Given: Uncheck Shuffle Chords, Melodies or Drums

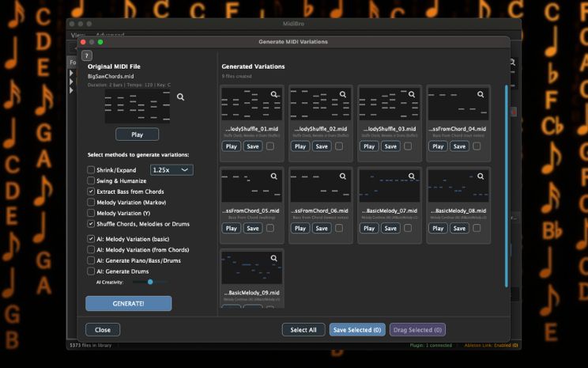Looking at the screenshot, I should pos(91,224).
